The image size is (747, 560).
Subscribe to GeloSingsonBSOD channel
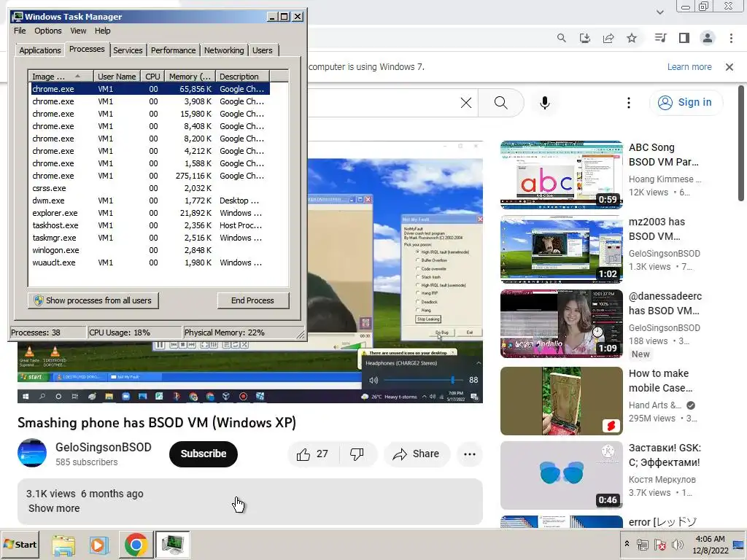204,454
